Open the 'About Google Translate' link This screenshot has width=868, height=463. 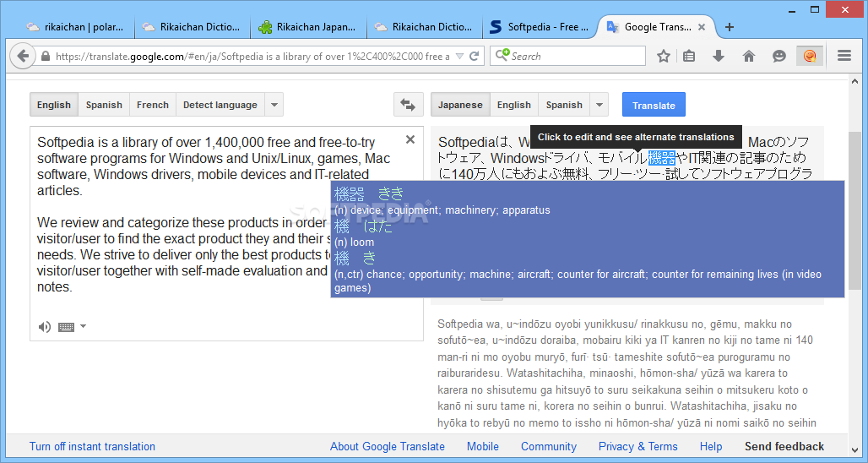click(x=387, y=446)
